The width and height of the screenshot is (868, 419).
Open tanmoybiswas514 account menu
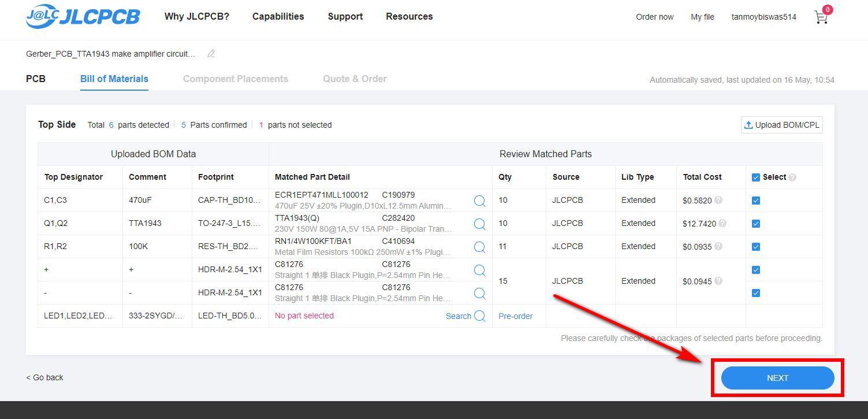click(x=764, y=17)
